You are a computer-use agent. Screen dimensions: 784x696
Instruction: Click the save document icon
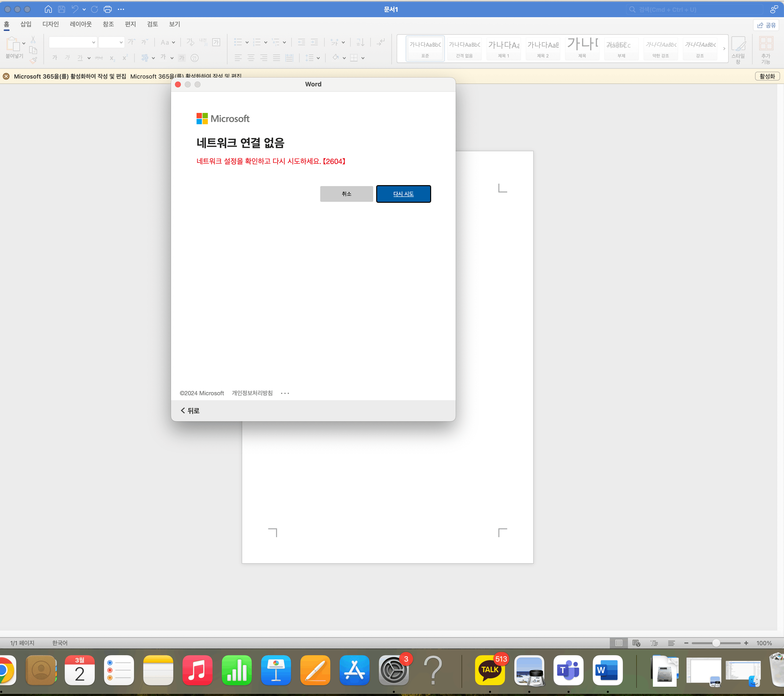(x=61, y=9)
